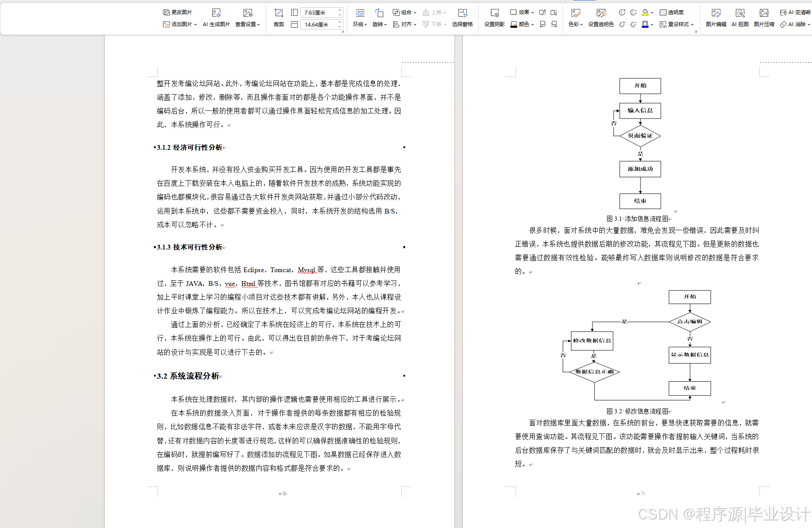This screenshot has height=528, width=812.
Task: Click the 更改图片 (change picture) button
Action: tap(178, 12)
